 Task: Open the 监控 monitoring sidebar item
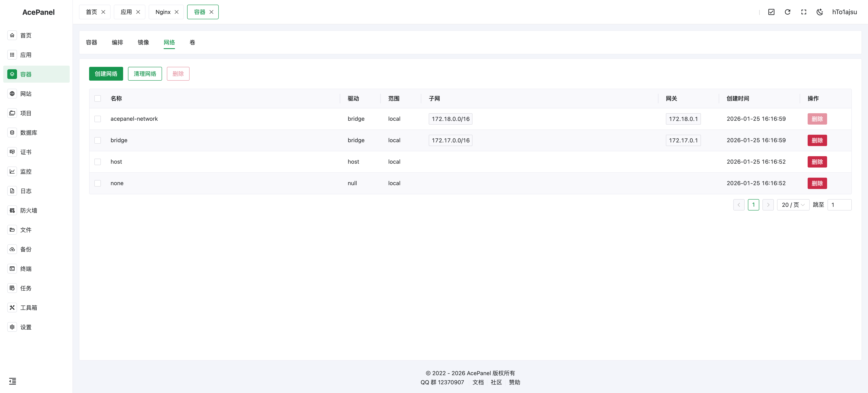pyautogui.click(x=26, y=172)
